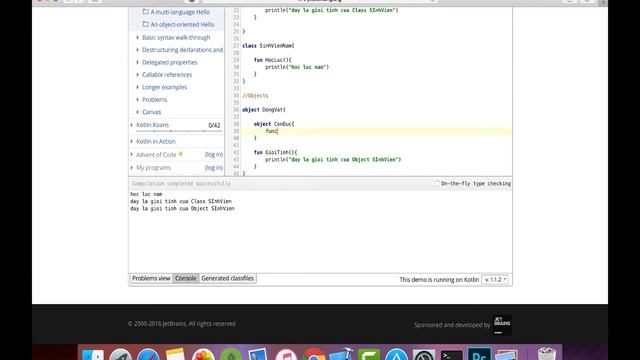Click the orange star next to Advent of Code
This screenshot has width=640, height=360.
pos(180,154)
